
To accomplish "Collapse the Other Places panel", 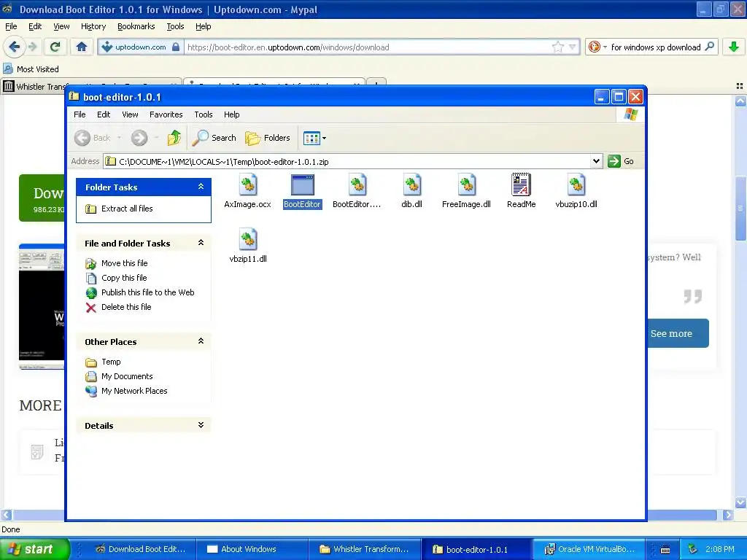I will [x=201, y=341].
